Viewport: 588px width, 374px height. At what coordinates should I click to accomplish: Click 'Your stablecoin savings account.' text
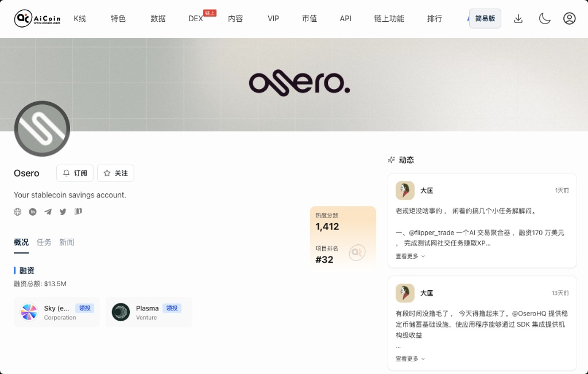click(70, 195)
